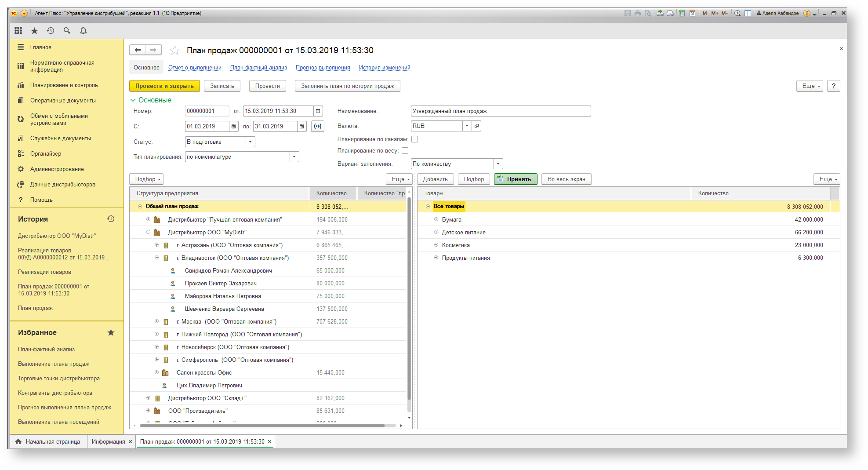Open Вариант заполнения dropdown
Image resolution: width=868 pixels, height=470 pixels.
(498, 164)
